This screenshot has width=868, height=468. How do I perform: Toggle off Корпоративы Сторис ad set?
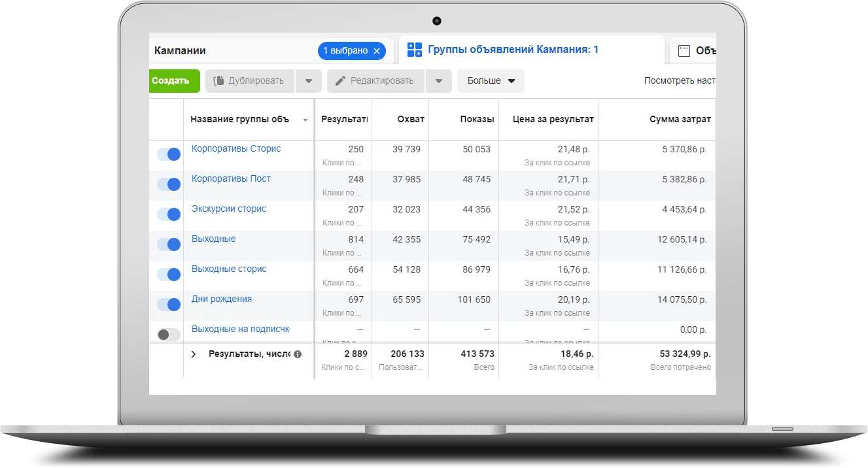coord(168,154)
